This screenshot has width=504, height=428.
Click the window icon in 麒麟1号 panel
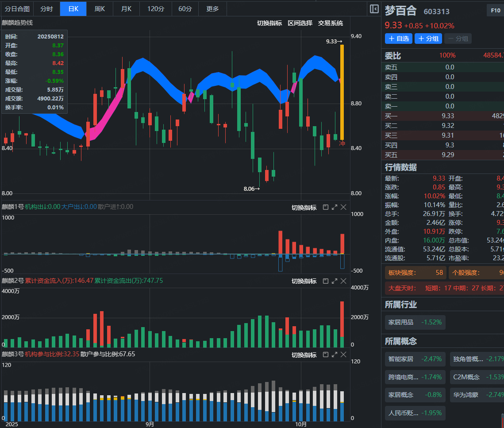click(x=326, y=207)
